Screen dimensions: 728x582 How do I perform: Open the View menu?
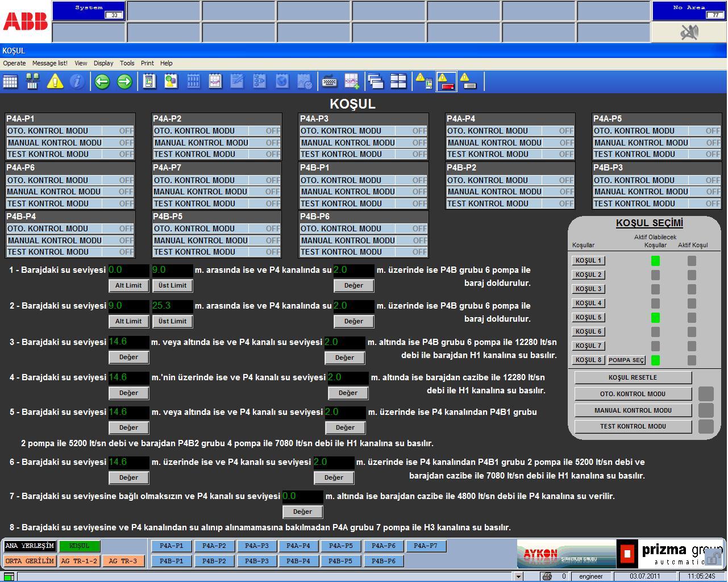(x=81, y=63)
